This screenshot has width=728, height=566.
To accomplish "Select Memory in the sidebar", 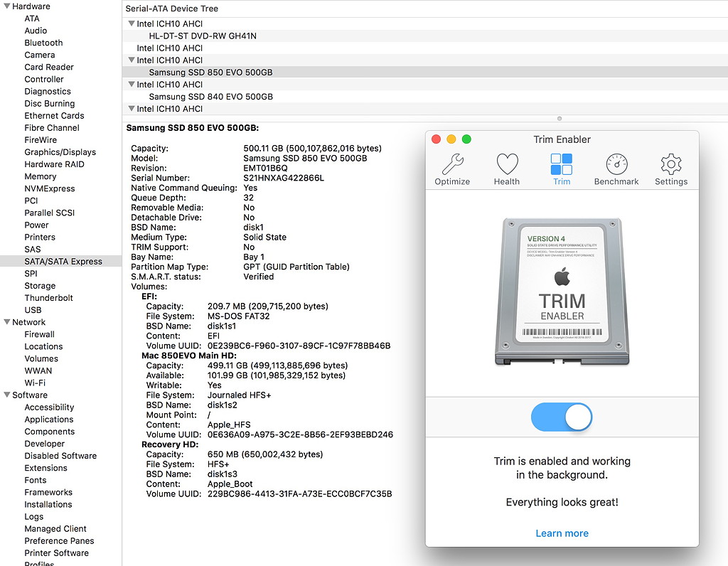I will (41, 176).
